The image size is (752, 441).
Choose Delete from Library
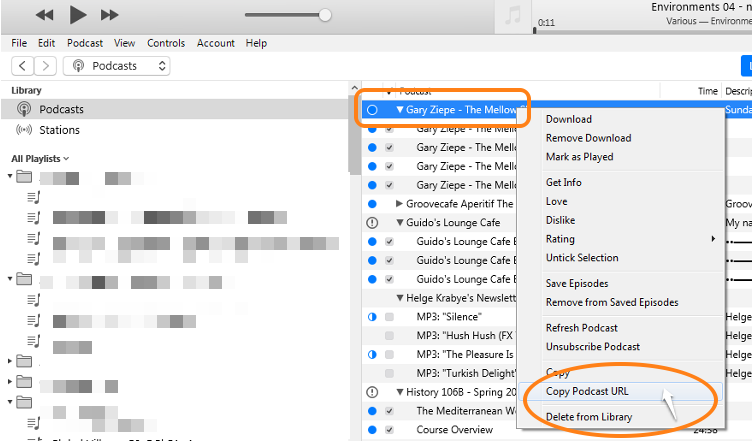[589, 417]
